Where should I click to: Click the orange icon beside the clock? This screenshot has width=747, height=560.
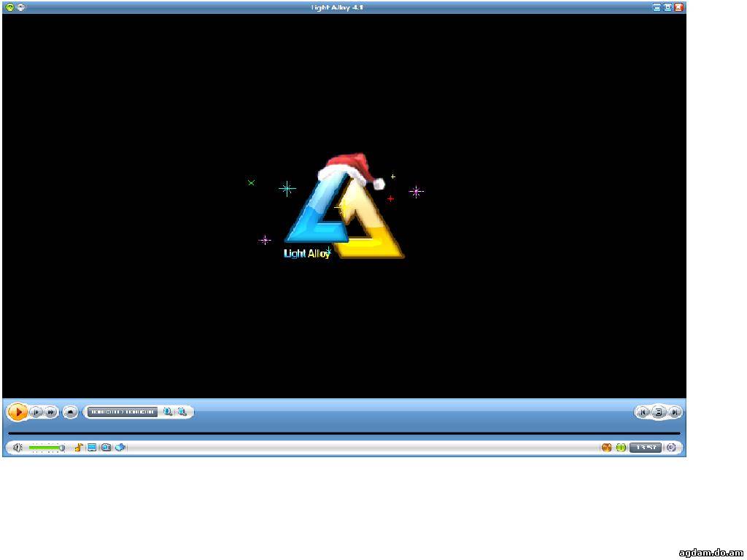pos(606,448)
